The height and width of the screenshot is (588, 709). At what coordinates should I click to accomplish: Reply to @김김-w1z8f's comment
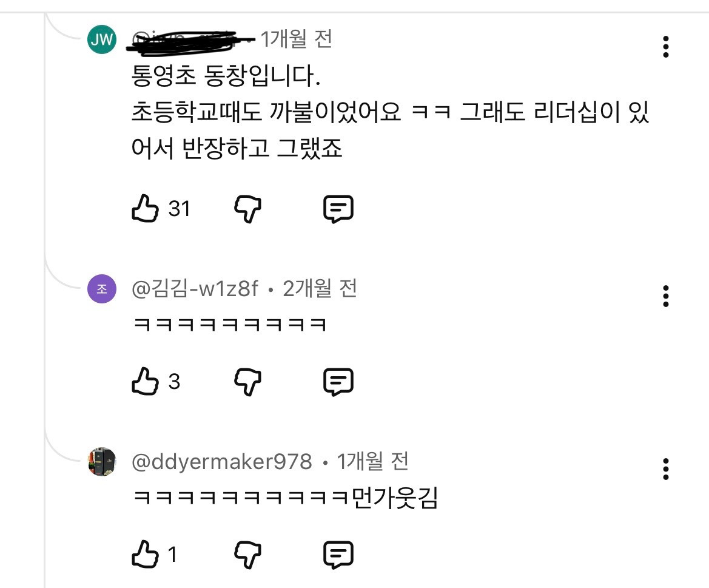pyautogui.click(x=338, y=381)
